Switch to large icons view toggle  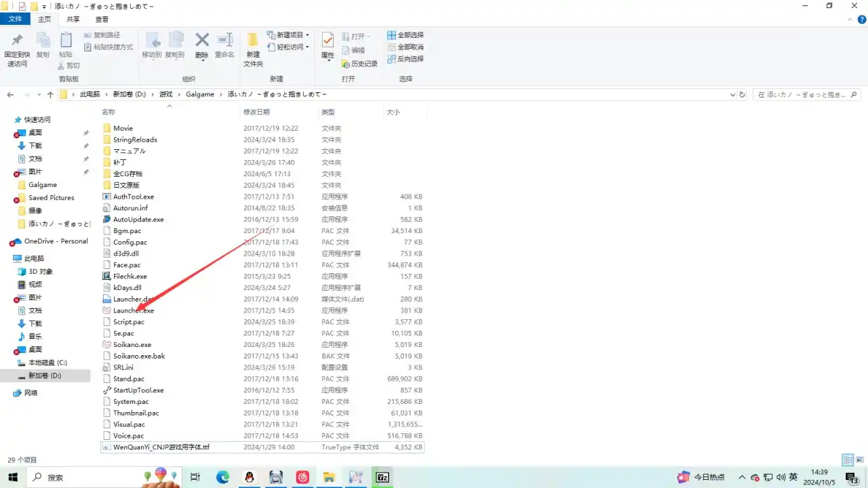859,460
